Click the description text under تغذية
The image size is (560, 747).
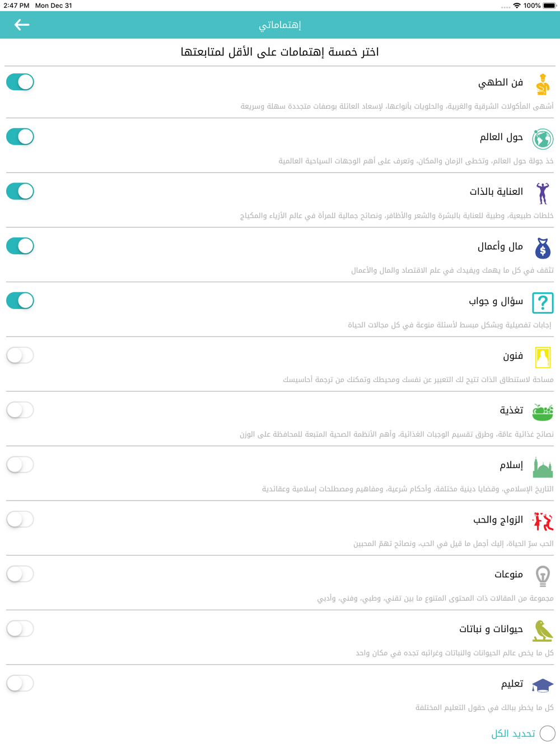pyautogui.click(x=396, y=435)
